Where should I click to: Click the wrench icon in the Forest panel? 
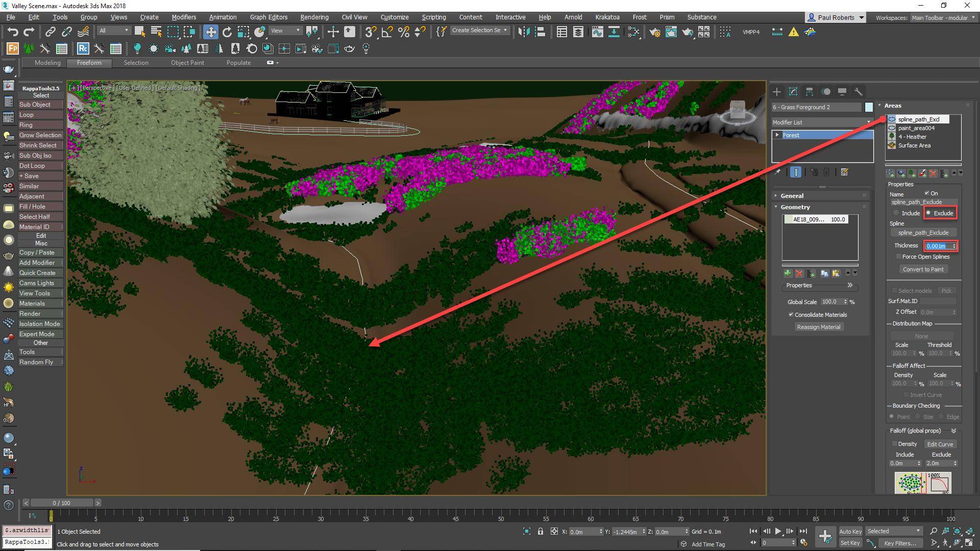pos(859,91)
